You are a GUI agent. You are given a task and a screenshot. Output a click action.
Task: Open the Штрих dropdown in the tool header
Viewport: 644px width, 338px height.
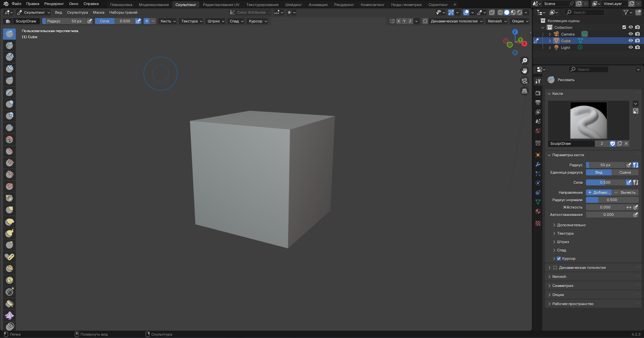click(x=216, y=21)
